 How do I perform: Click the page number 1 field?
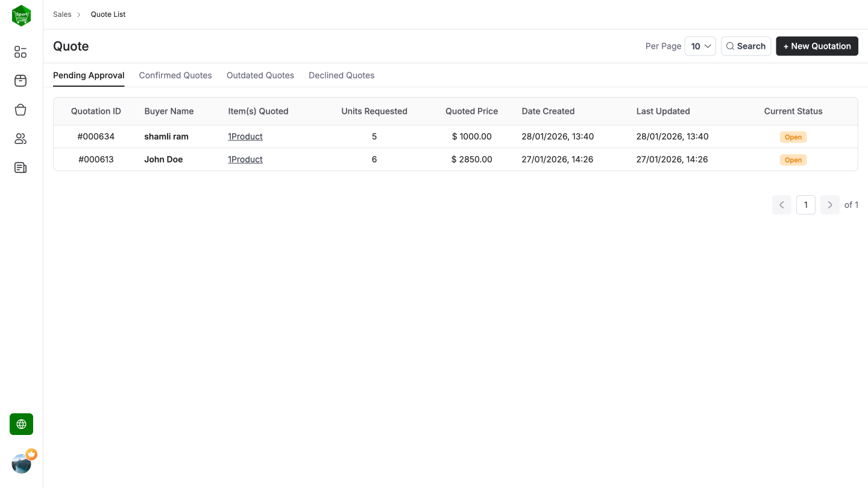805,205
